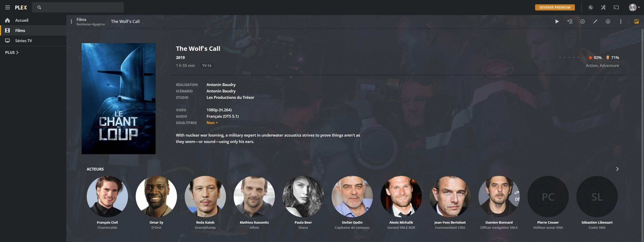Open more options in movie toolbar

(621, 21)
